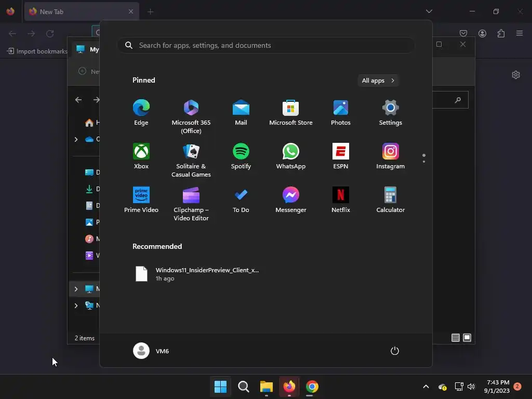Open the VM6 user account menu
Screen dimensions: 532x399
coord(151,351)
